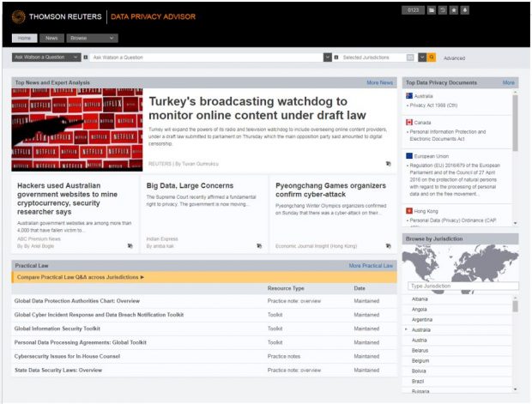Click the orange search button

pos(432,57)
